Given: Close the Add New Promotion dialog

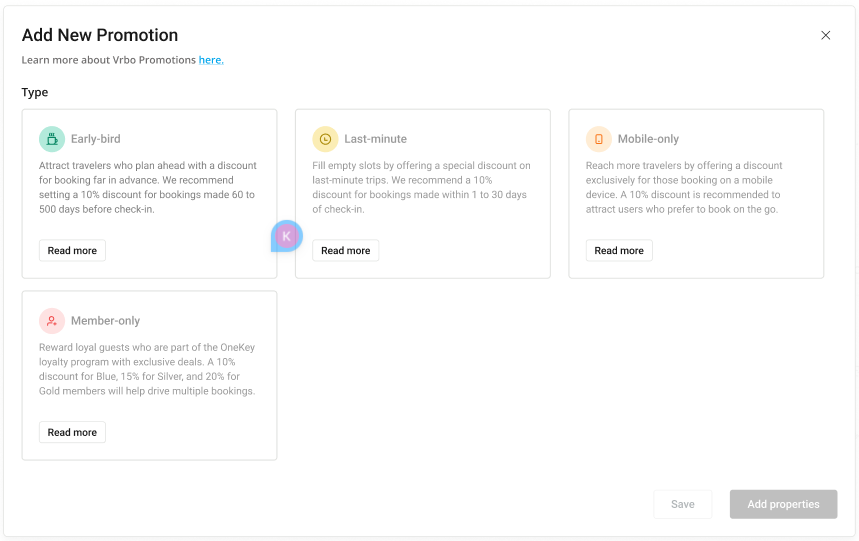Looking at the screenshot, I should coord(826,35).
